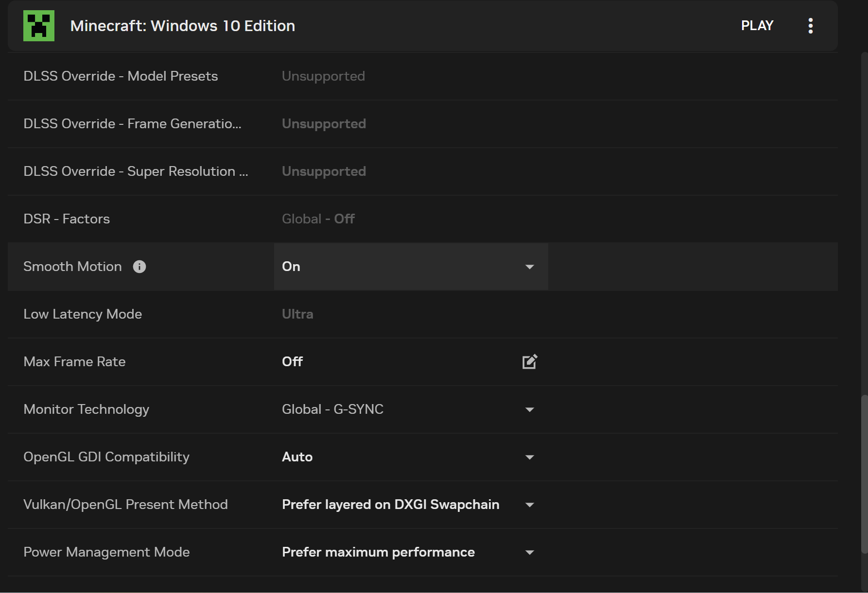Click the Minecraft creeper app icon
Viewport: 868px width, 593px height.
[39, 26]
